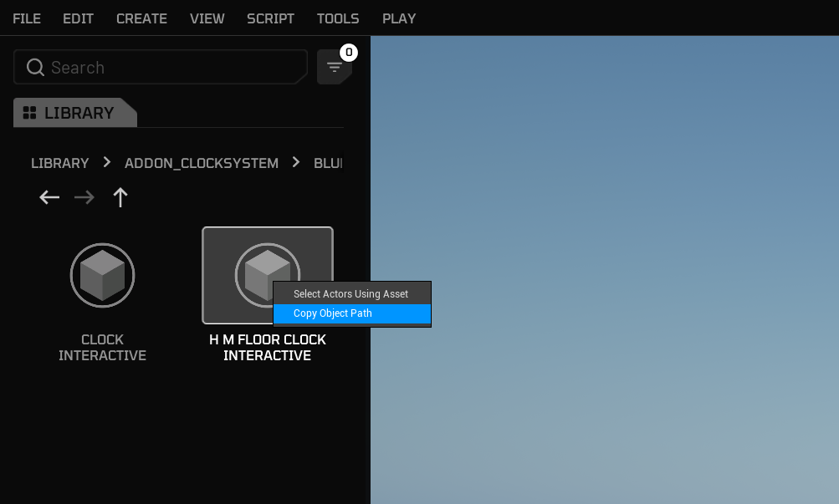Open the VIEW menu
This screenshot has width=839, height=504.
(x=207, y=18)
